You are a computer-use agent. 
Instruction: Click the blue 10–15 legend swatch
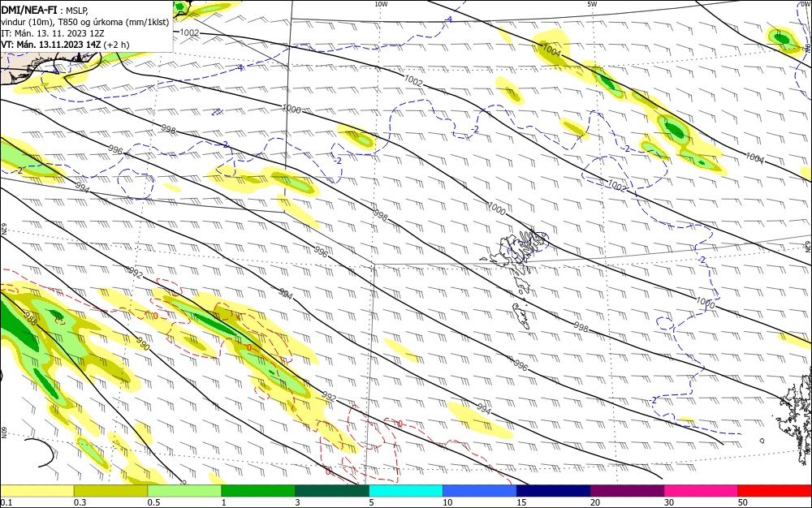click(480, 491)
